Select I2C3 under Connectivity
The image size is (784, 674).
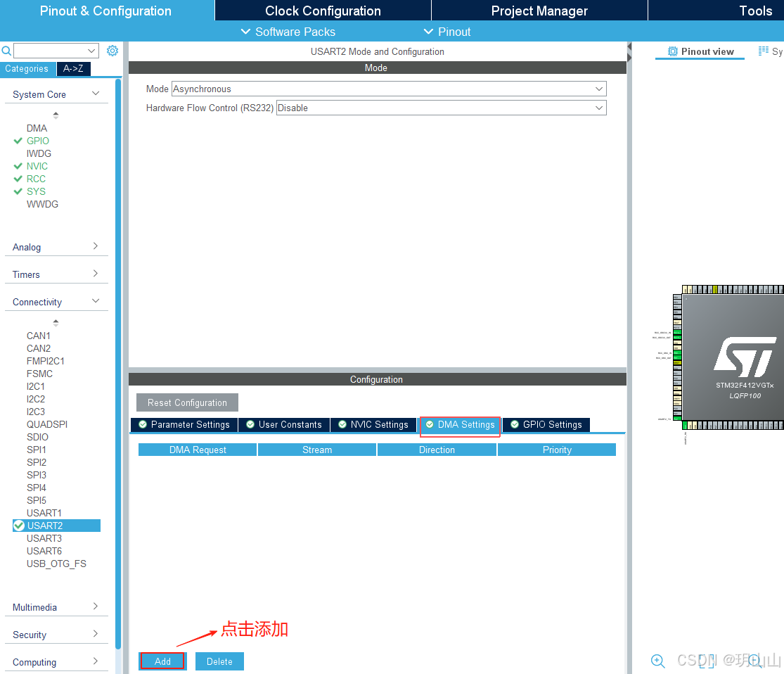36,412
